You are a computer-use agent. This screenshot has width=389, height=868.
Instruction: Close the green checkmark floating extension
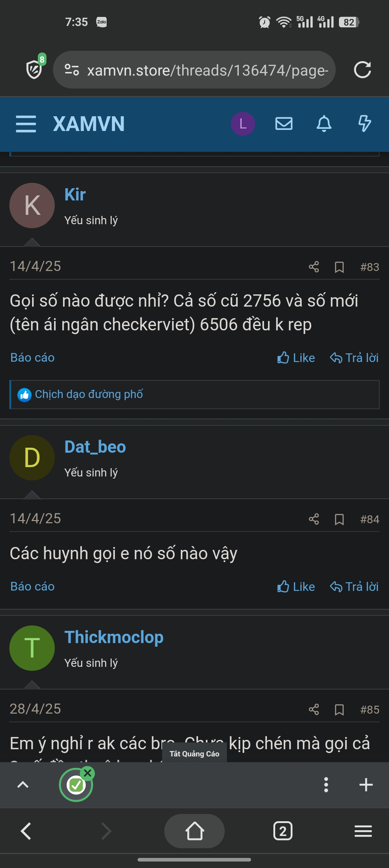pos(88,773)
